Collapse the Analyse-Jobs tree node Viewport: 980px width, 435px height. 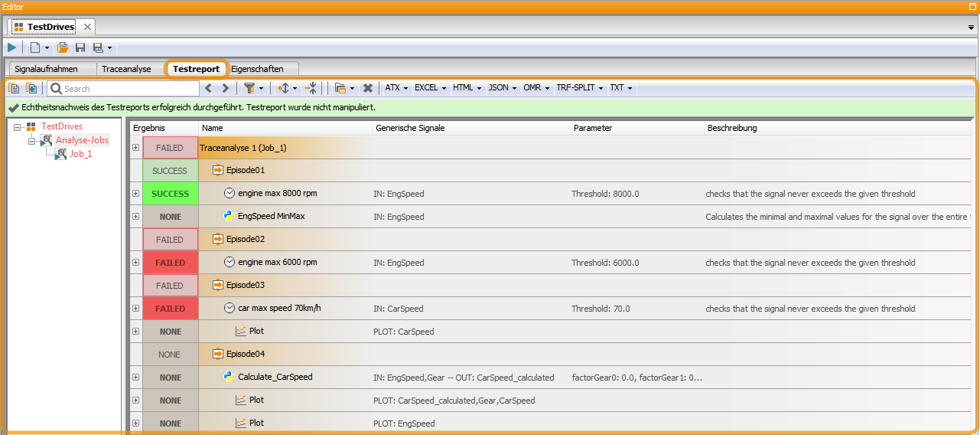pos(31,140)
